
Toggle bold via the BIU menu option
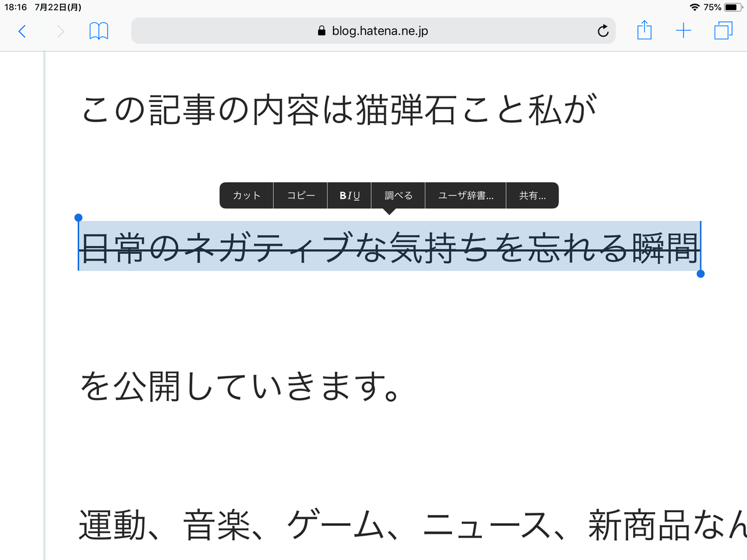(x=349, y=195)
